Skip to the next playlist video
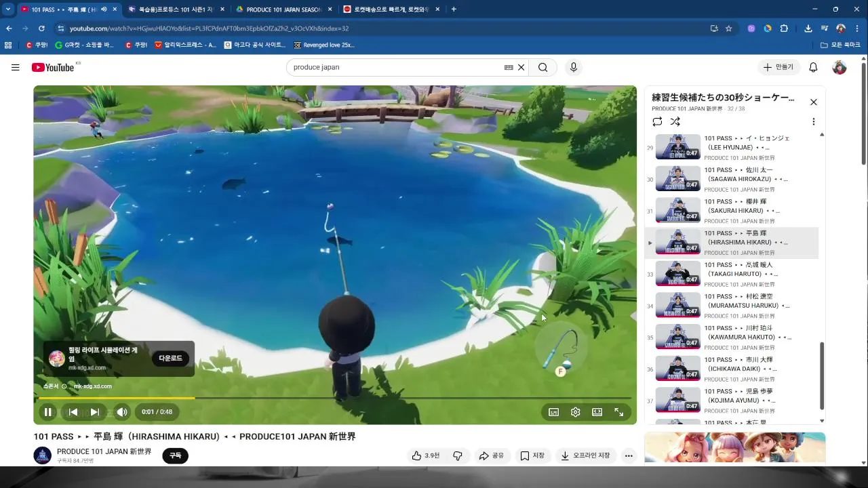This screenshot has width=868, height=488. coord(95,411)
